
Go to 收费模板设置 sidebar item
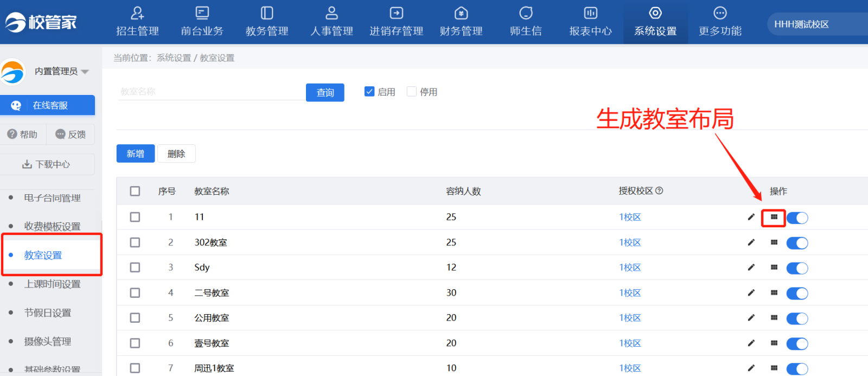pos(52,226)
